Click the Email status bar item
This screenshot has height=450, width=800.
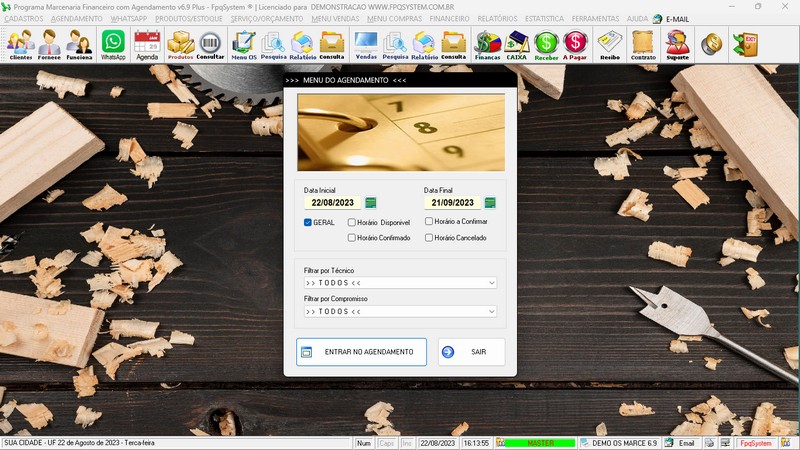(680, 443)
